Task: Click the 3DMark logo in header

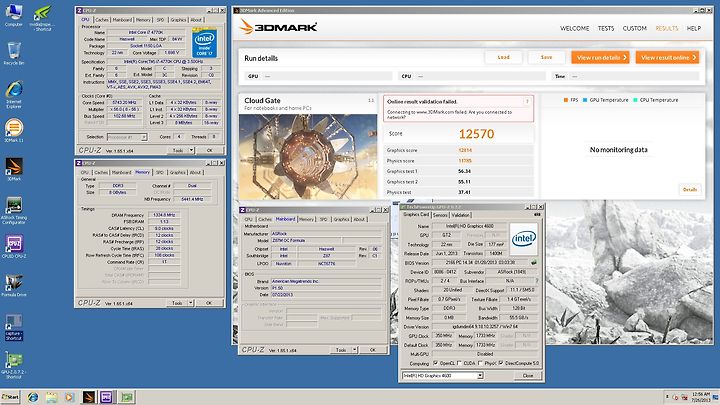Action: pos(278,27)
